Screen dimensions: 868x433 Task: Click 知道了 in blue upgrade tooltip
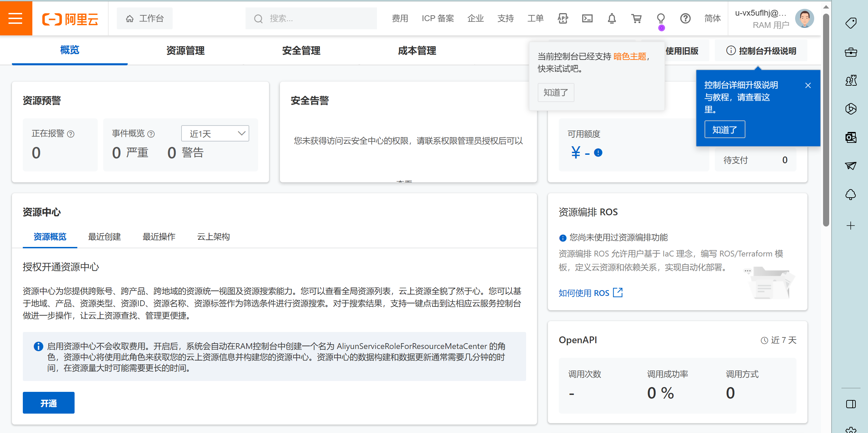(x=725, y=130)
